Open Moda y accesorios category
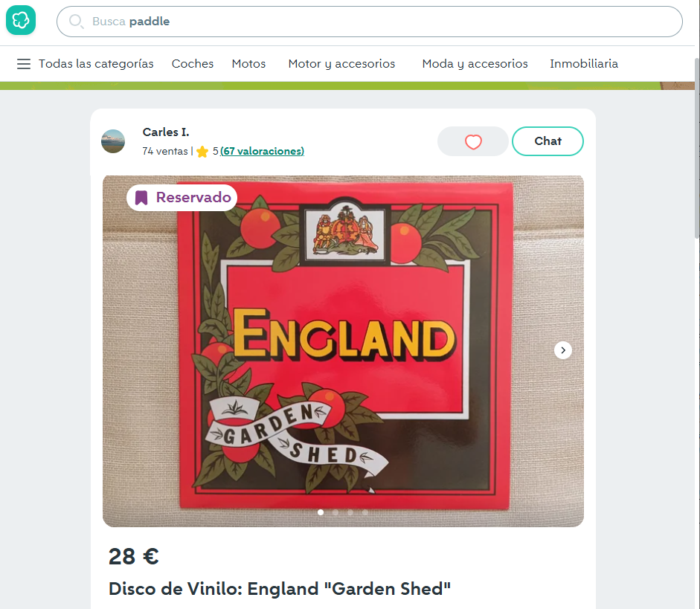 [475, 64]
